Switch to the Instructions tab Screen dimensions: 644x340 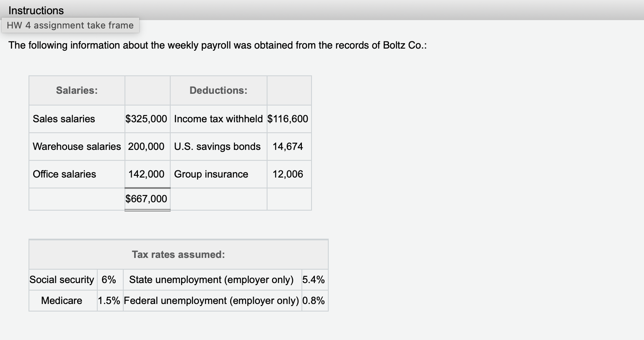point(36,10)
